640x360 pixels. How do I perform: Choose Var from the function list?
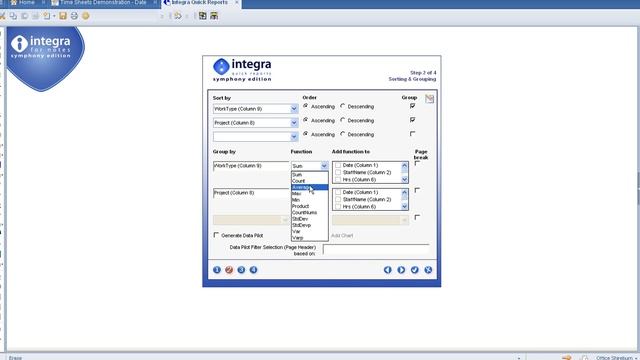tap(309, 231)
